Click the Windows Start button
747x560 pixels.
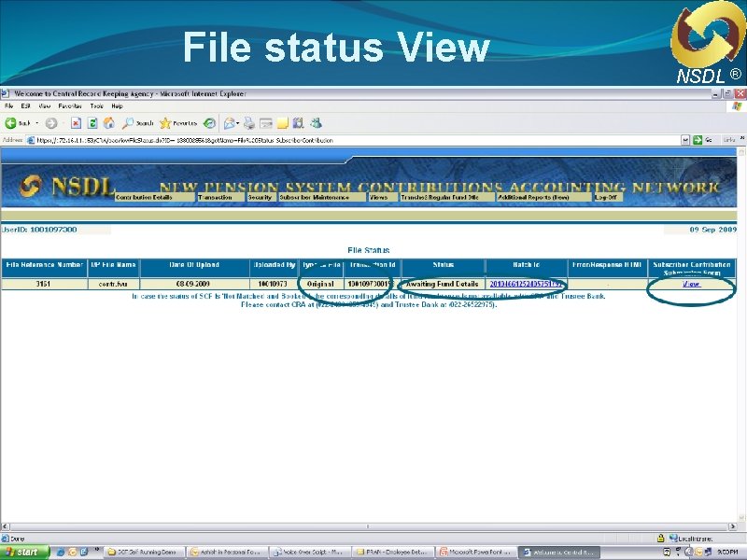pos(25,552)
